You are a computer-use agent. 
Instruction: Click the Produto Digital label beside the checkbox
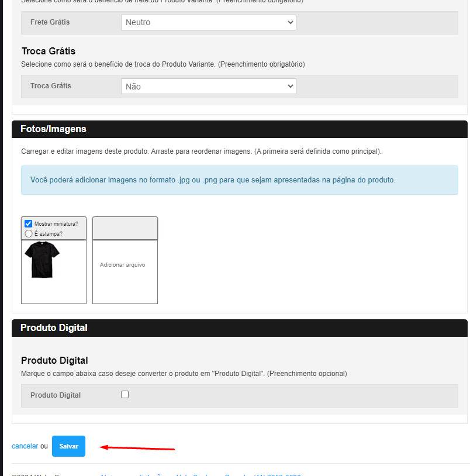pos(56,395)
